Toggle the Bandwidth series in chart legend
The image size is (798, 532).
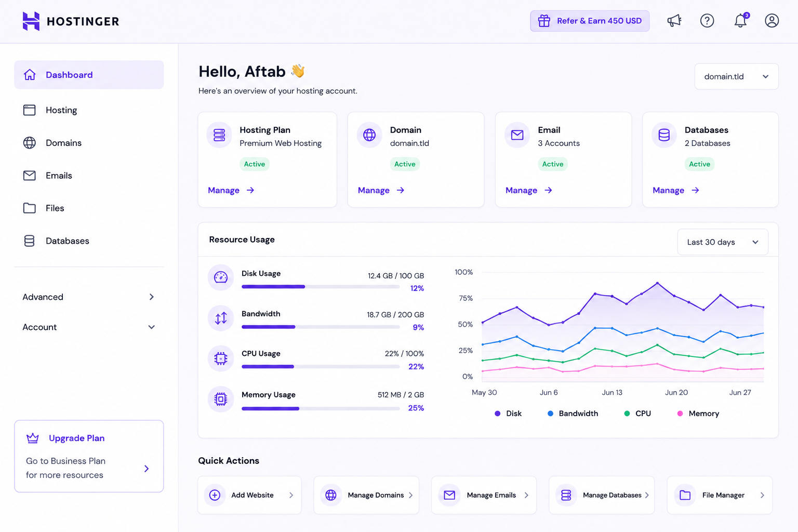point(573,414)
